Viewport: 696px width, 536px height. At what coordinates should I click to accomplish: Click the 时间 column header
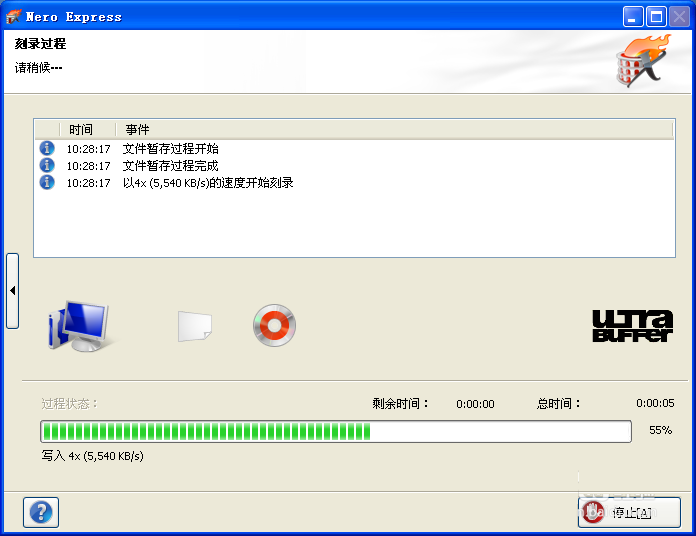pyautogui.click(x=81, y=130)
